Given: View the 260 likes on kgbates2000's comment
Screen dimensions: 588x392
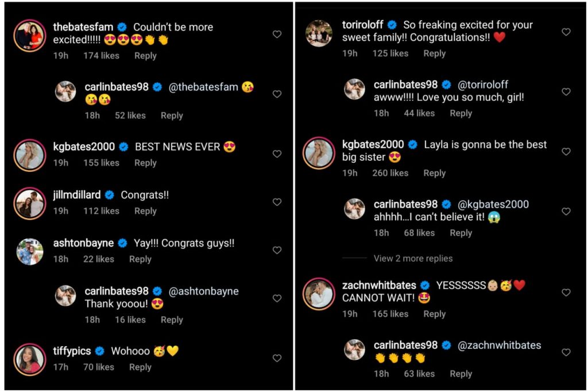Looking at the screenshot, I should 390,173.
